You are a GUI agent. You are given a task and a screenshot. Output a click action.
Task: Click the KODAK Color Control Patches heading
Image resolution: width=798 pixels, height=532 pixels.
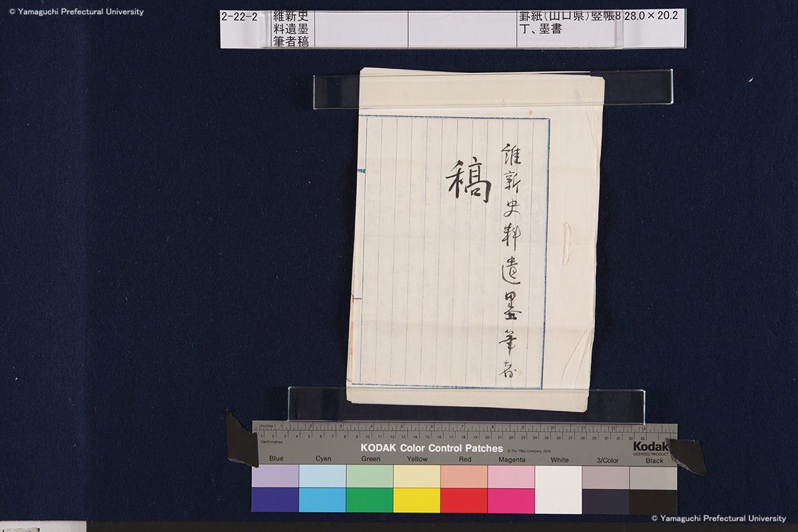(x=432, y=448)
